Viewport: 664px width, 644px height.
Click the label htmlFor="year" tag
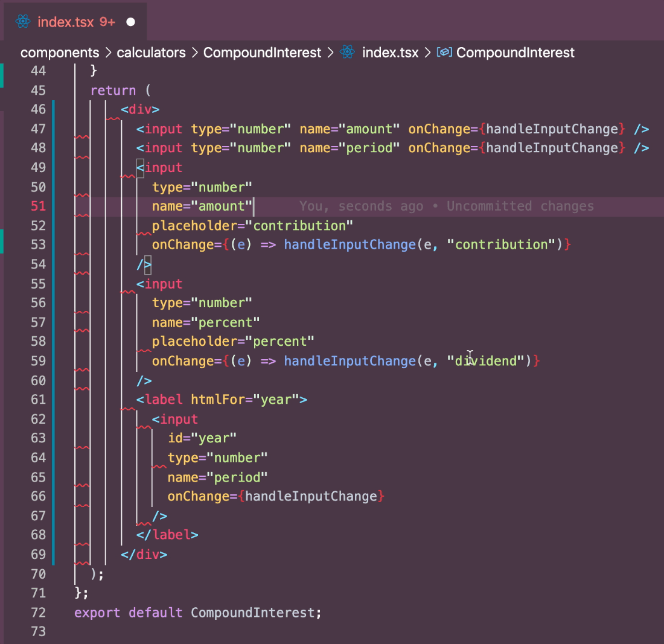[222, 400]
